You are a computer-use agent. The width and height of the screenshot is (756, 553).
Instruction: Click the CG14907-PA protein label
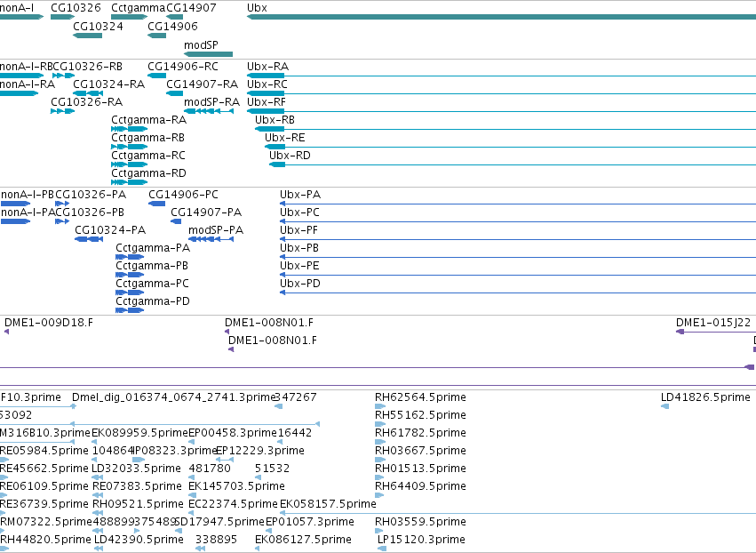[x=206, y=212]
